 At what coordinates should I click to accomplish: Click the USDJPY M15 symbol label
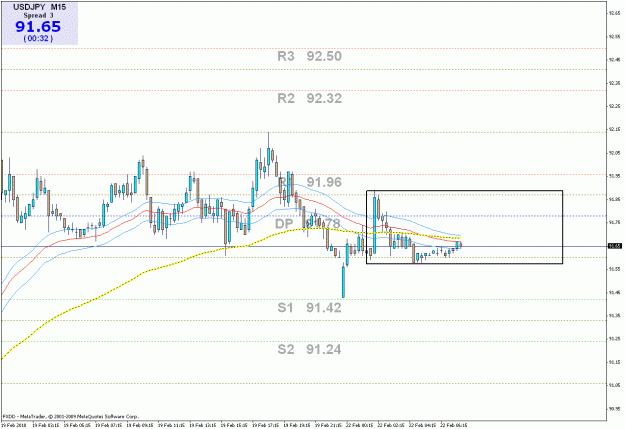pyautogui.click(x=39, y=7)
